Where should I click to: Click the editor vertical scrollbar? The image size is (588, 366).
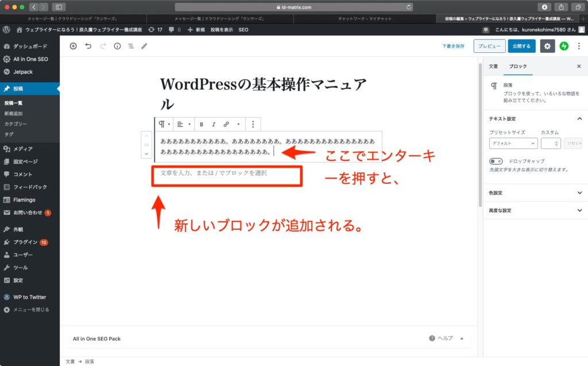pyautogui.click(x=480, y=135)
